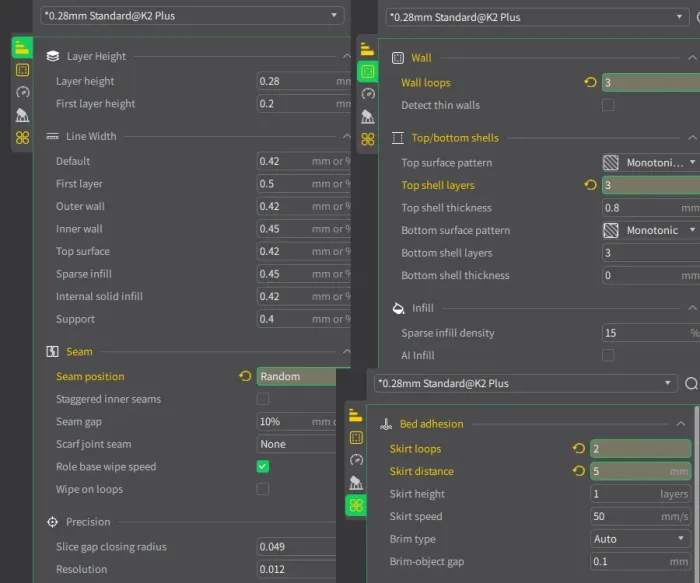Reset Skirt loops to default
700x583 pixels.
coord(578,449)
